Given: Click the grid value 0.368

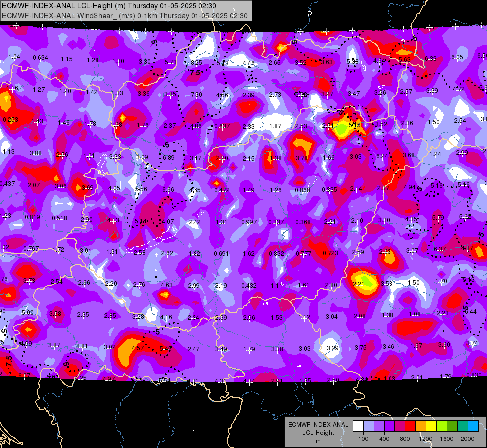Looking at the screenshot, I should coord(303,222).
